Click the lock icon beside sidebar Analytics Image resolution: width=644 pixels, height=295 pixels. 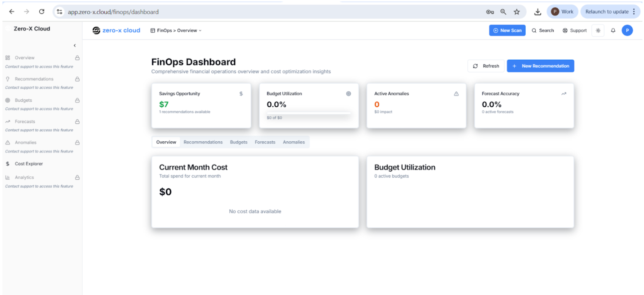[x=77, y=178]
